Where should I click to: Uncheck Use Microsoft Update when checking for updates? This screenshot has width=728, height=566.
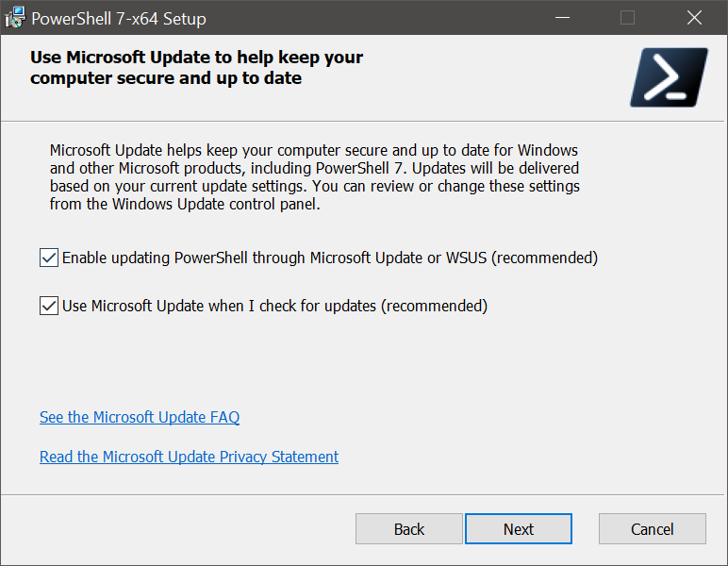tap(49, 306)
